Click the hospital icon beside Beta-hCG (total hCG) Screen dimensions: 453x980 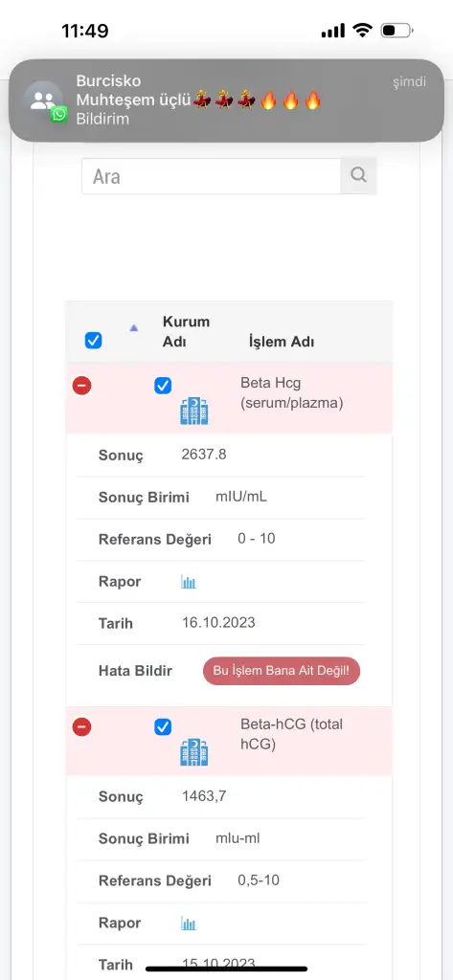[194, 752]
